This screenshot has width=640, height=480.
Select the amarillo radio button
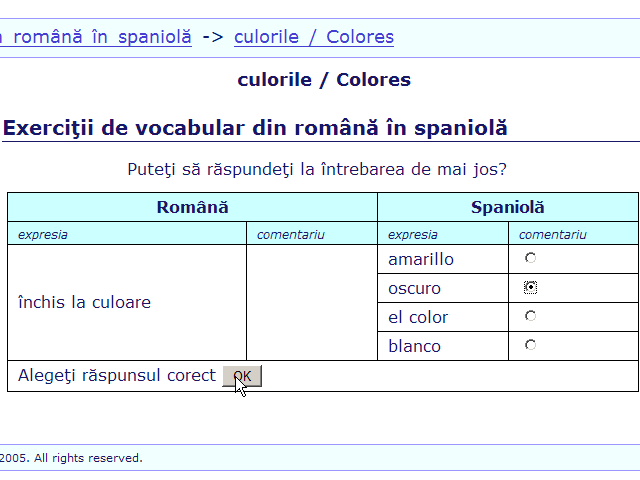530,258
